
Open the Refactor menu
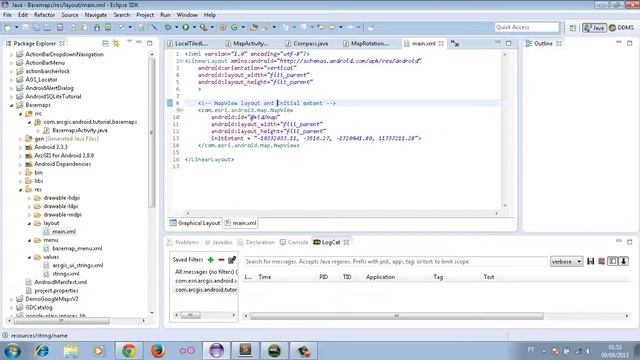pyautogui.click(x=44, y=15)
